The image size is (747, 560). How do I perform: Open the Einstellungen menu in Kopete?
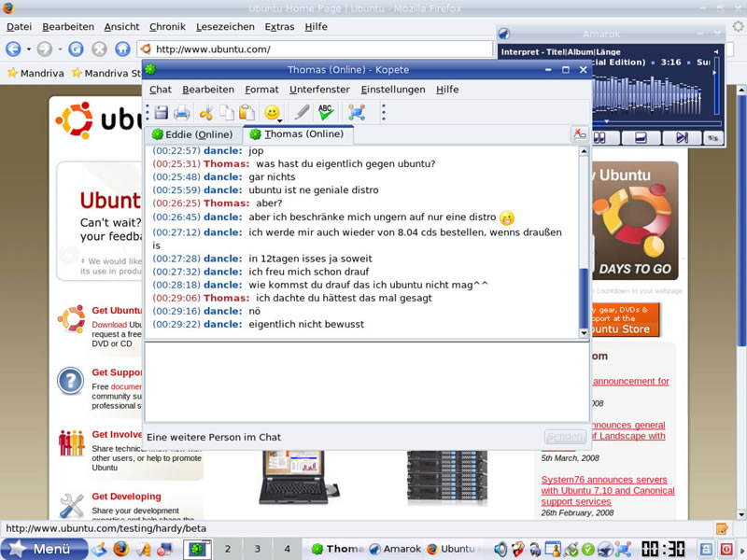pyautogui.click(x=393, y=90)
